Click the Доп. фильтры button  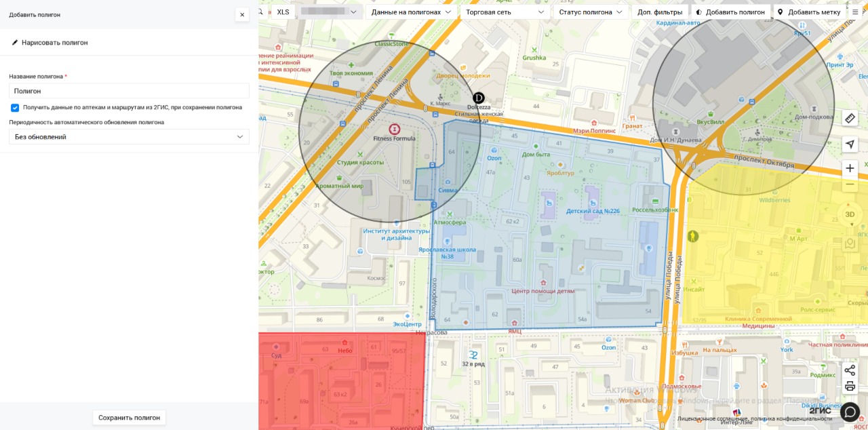coord(660,12)
